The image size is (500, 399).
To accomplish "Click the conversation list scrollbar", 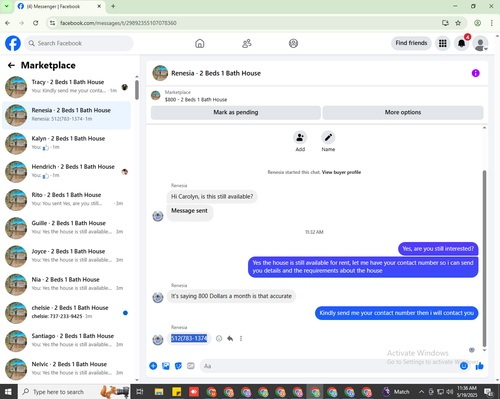I will pyautogui.click(x=137, y=90).
